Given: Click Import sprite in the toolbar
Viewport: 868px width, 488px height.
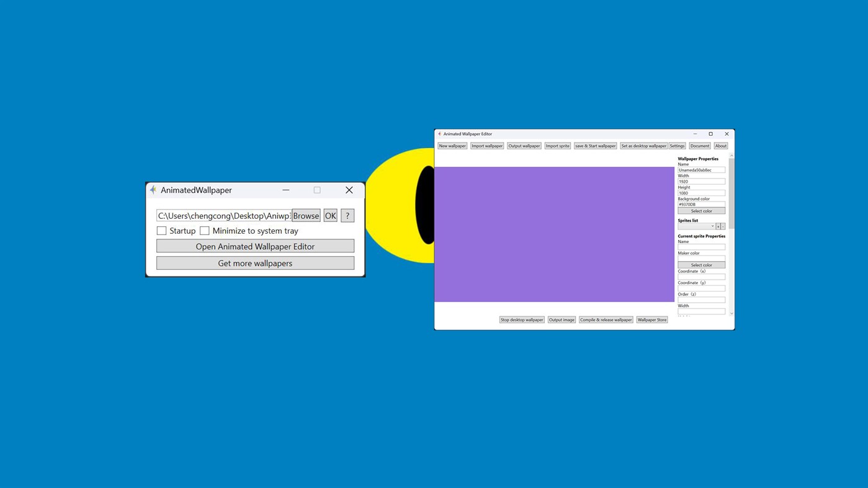Looking at the screenshot, I should click(x=557, y=145).
